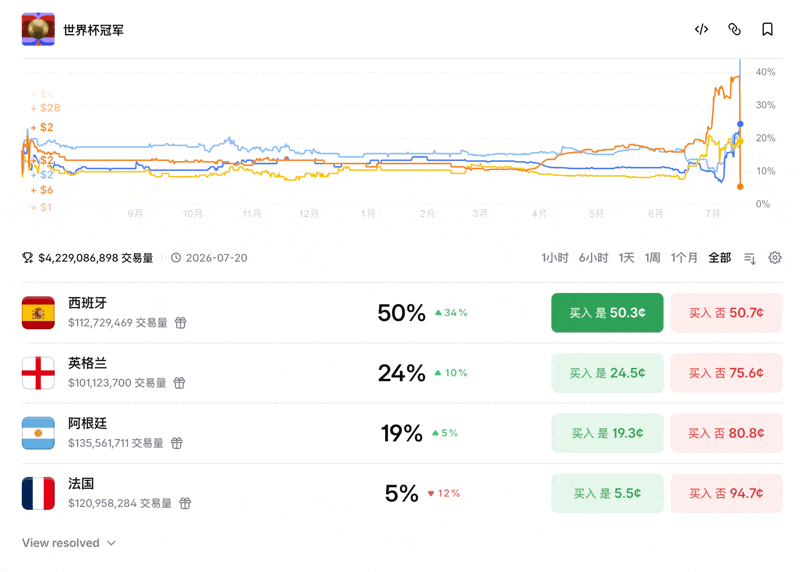Click the 英格兰 market name
This screenshot has height=572, width=800.
(x=87, y=363)
